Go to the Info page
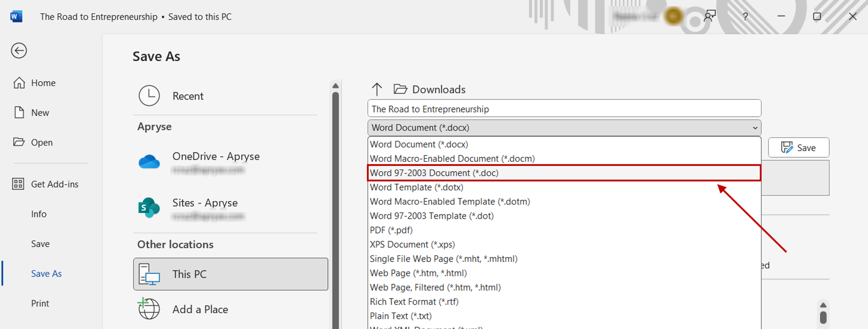This screenshot has width=868, height=329. coord(39,214)
